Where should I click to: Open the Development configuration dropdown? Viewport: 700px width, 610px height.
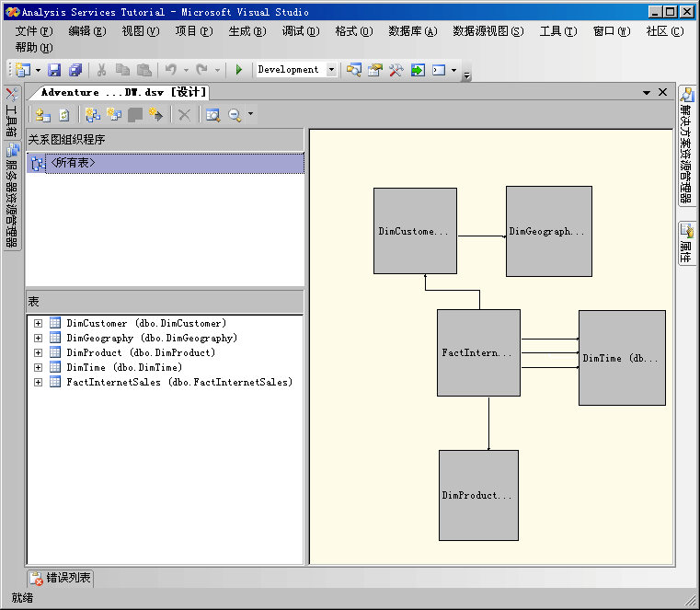(x=331, y=70)
